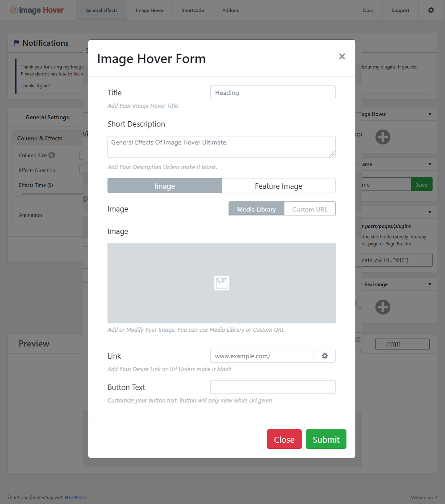Open the WordPress footer link
445x504 pixels.
tap(75, 497)
